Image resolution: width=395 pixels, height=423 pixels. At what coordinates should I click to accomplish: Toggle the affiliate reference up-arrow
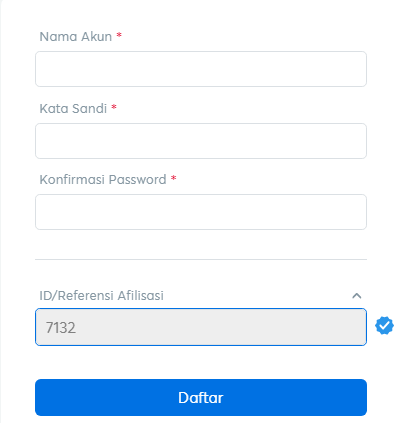pyautogui.click(x=357, y=296)
